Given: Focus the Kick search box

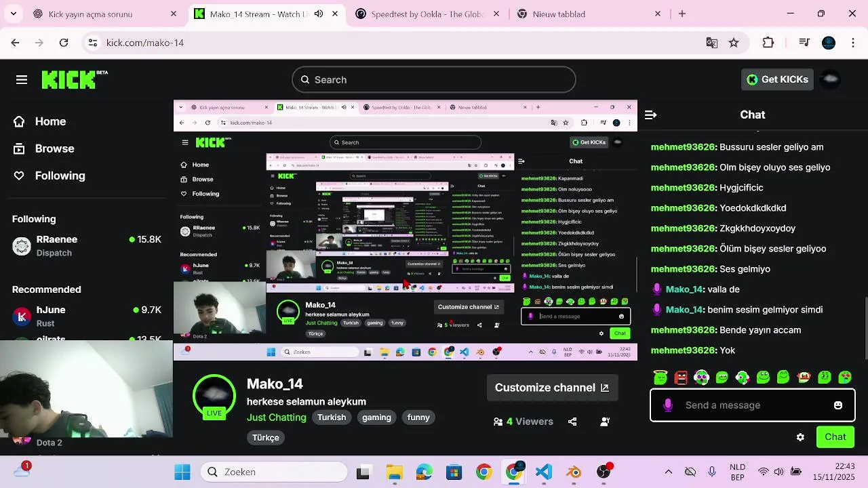Looking at the screenshot, I should 434,80.
